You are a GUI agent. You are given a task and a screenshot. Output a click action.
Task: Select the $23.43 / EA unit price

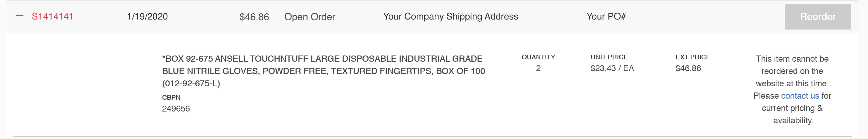point(612,69)
